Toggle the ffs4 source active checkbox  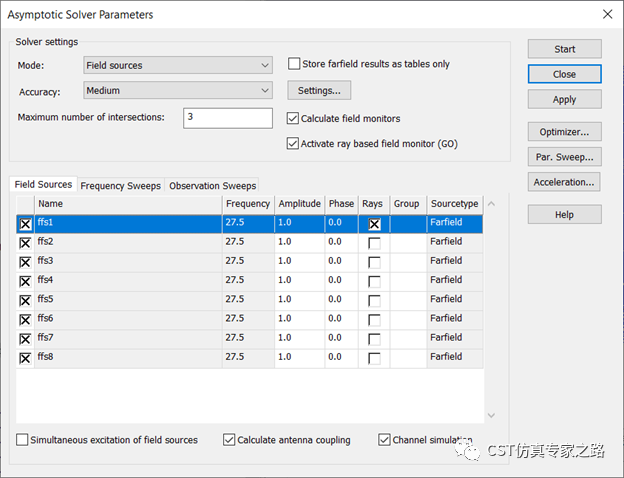click(x=25, y=282)
